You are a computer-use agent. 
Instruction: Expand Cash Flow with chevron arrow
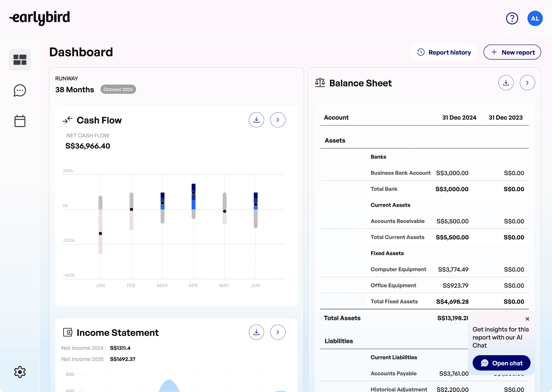(278, 120)
